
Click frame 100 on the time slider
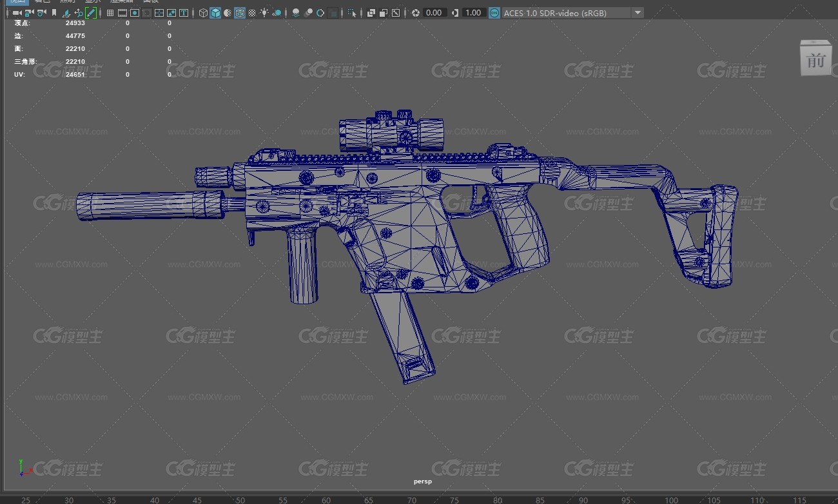671,499
